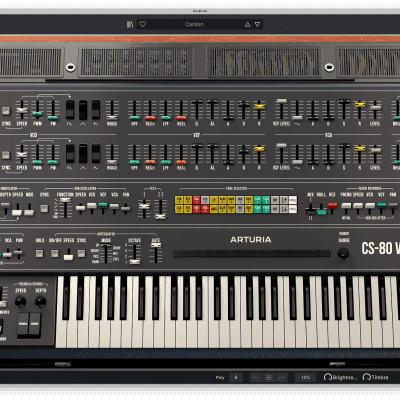Viewport: 400px width, 400px height.
Task: Click the Timbre macro knob
Action: tap(367, 377)
